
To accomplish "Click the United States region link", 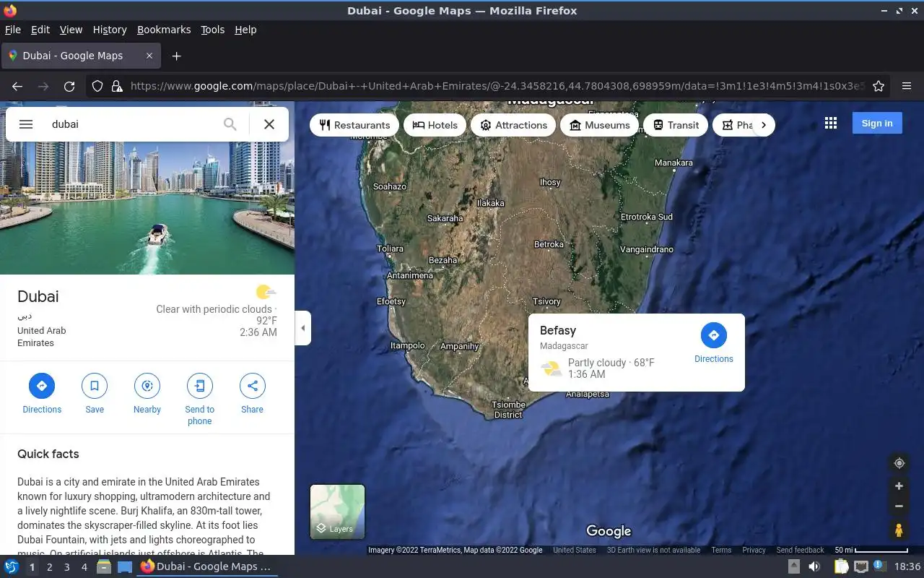I will pyautogui.click(x=575, y=551).
